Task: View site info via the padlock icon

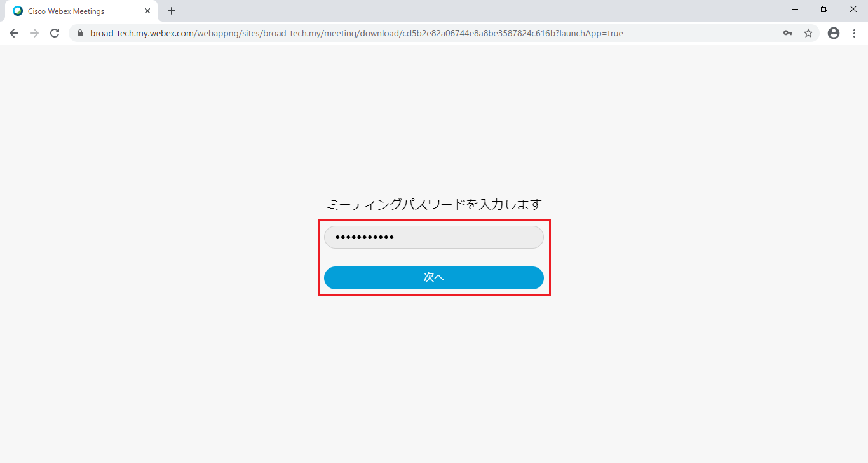Action: pos(80,33)
